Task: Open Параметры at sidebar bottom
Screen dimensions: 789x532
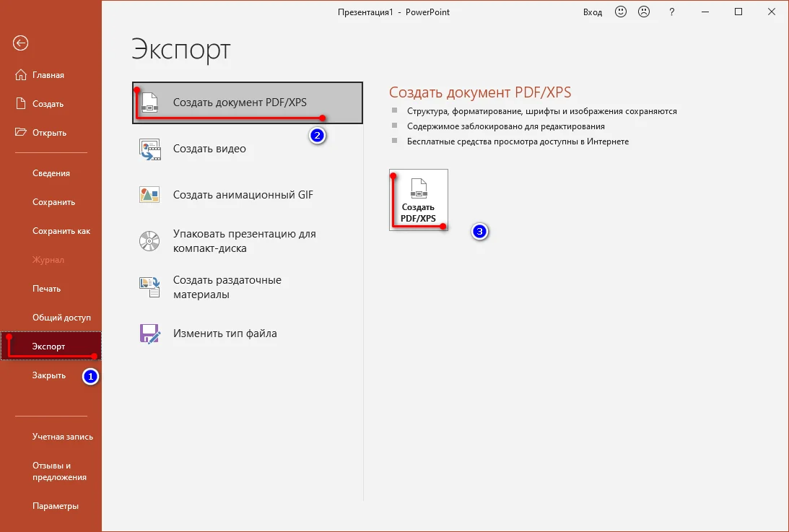Action: 56,506
